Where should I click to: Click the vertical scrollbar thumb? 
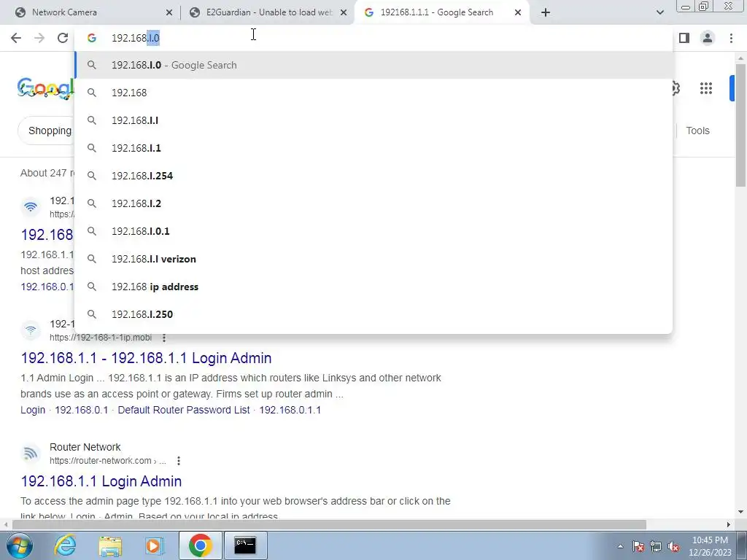pyautogui.click(x=740, y=125)
